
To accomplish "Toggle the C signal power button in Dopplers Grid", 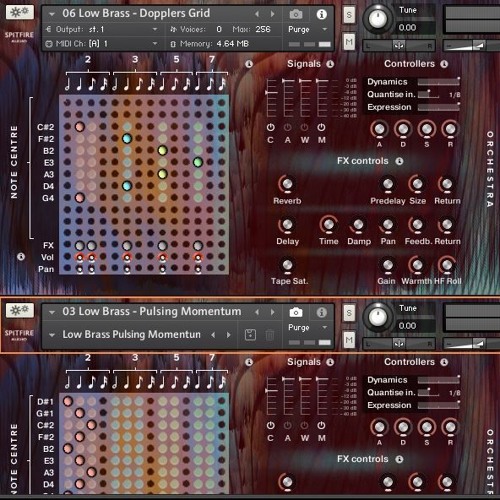I will coord(271,127).
